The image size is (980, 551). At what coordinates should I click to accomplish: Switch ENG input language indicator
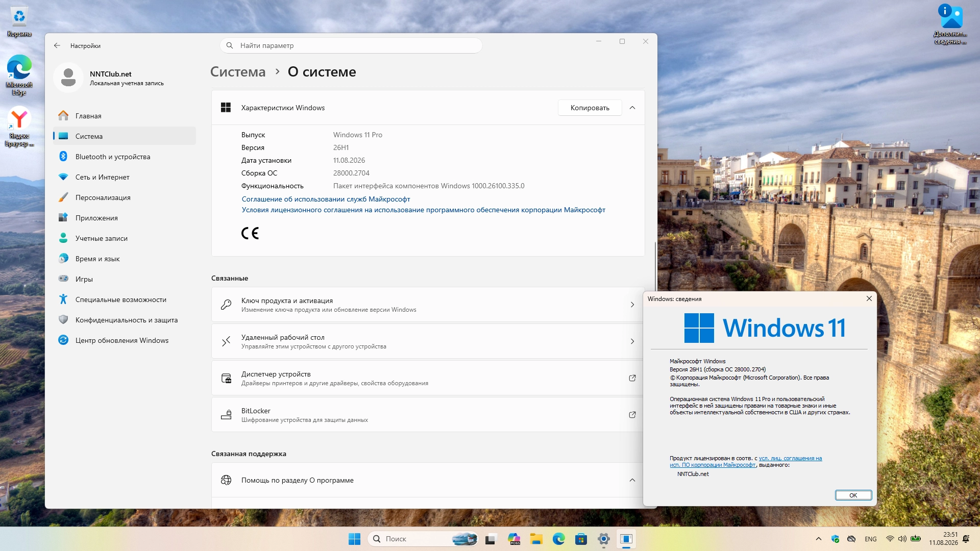coord(871,539)
